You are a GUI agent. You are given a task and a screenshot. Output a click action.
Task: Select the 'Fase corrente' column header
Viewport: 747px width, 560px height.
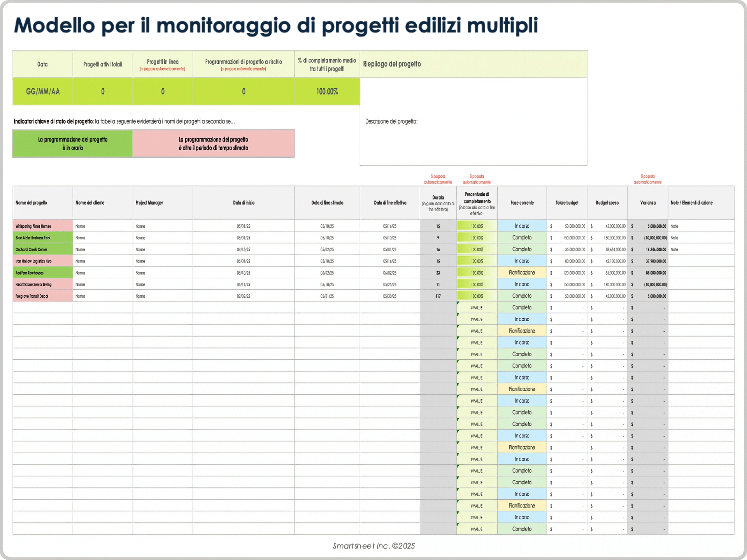[x=522, y=203]
